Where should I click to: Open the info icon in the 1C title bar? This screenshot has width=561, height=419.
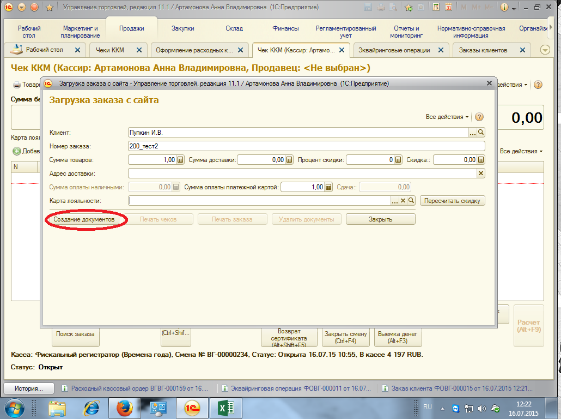[504, 7]
